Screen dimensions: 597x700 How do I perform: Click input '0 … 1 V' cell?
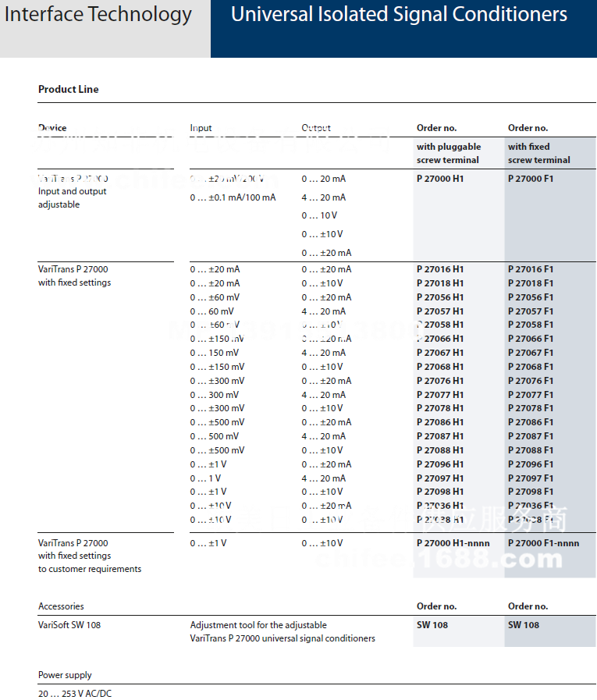[205, 478]
